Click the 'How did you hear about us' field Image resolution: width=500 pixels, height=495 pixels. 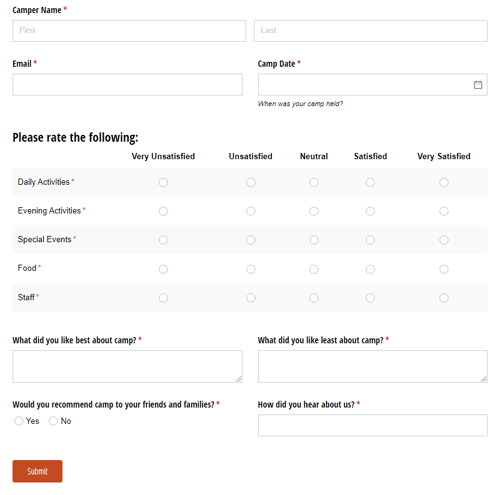point(373,425)
